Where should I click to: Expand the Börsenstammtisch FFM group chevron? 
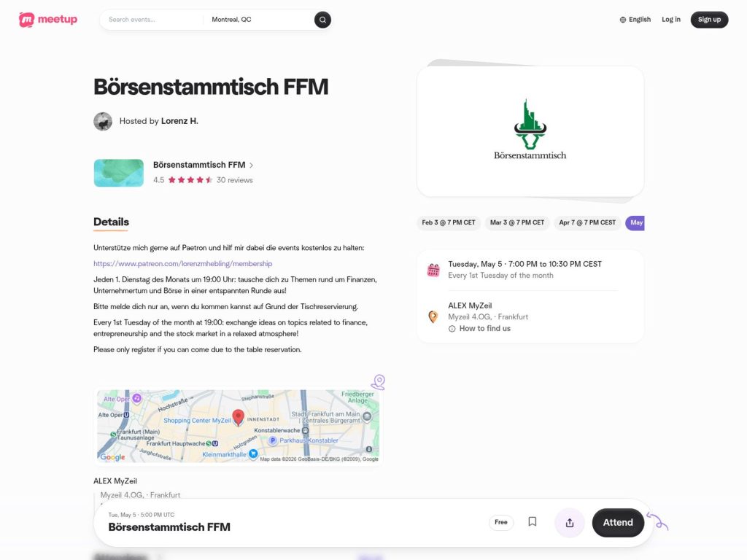(252, 165)
